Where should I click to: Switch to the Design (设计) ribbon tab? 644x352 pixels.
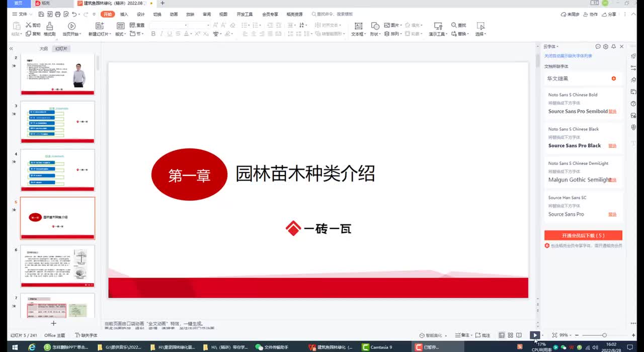141,14
